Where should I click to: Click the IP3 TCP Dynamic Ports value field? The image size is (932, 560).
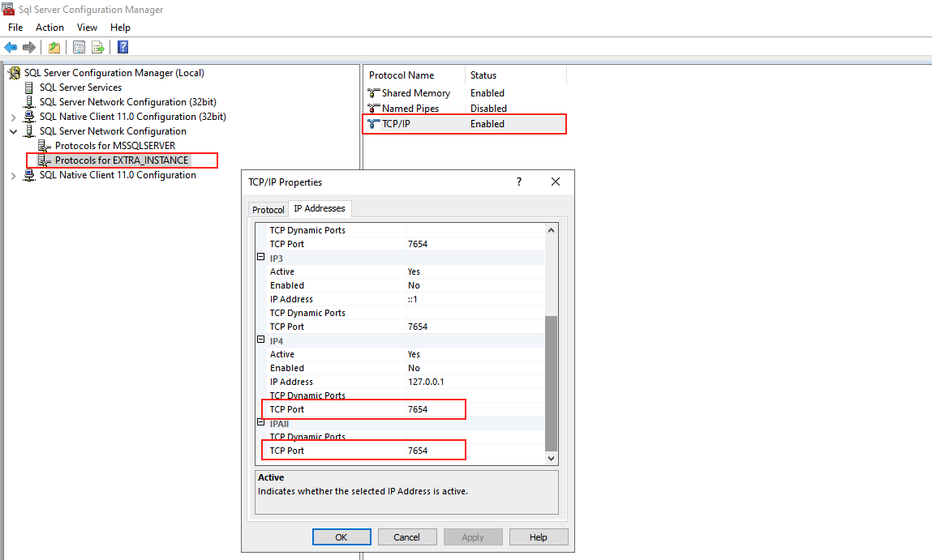pos(475,313)
